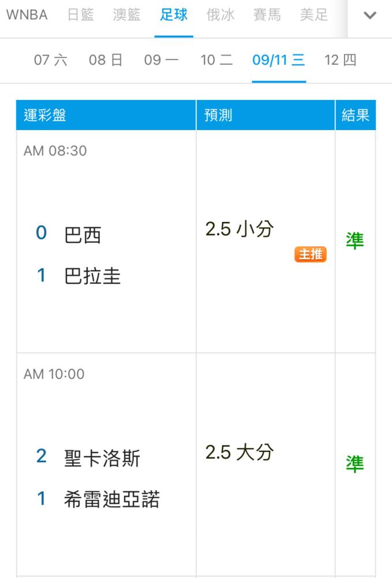Open the 聖卡洛斯 team entry
Viewport: 392px width, 578px height.
pyautogui.click(x=102, y=458)
